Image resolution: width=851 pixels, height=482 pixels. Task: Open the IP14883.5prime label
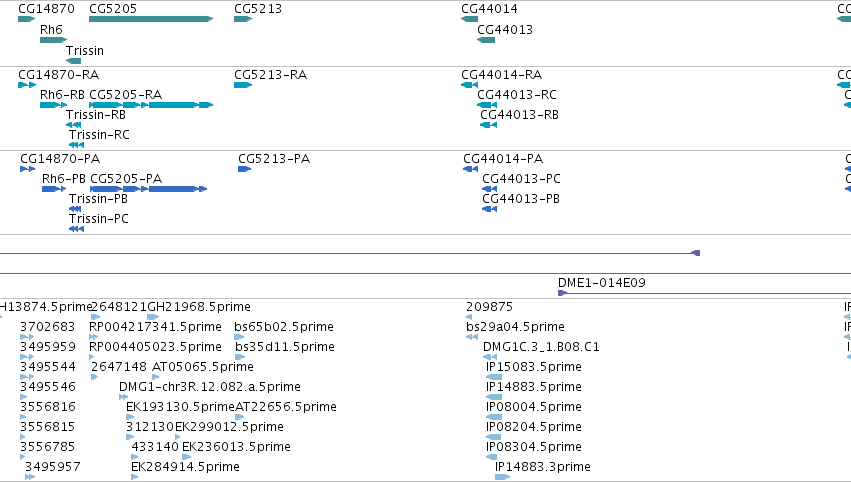534,387
